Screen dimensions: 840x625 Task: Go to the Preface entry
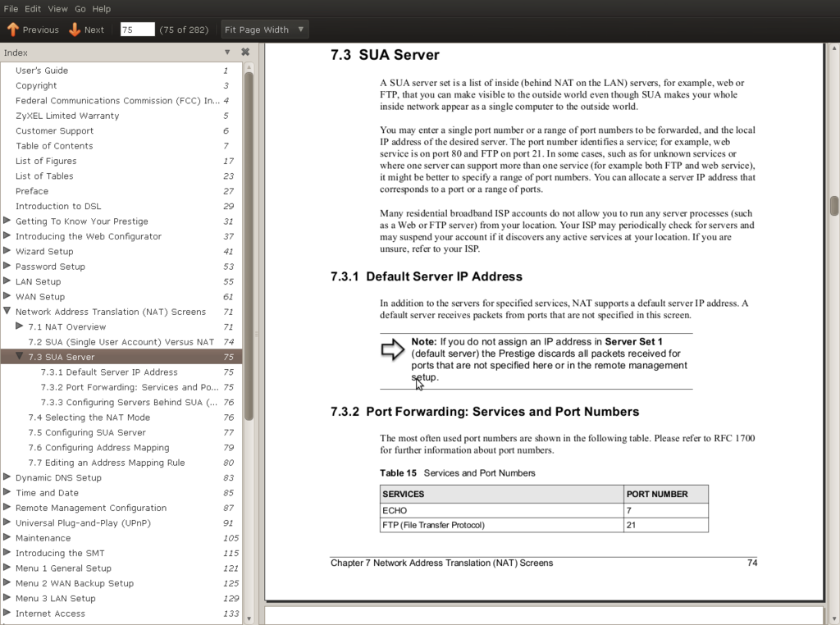click(32, 190)
